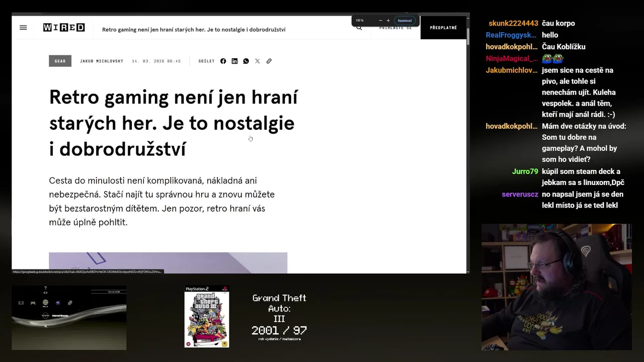644x362 pixels.
Task: Share the article on Facebook
Action: 223,61
